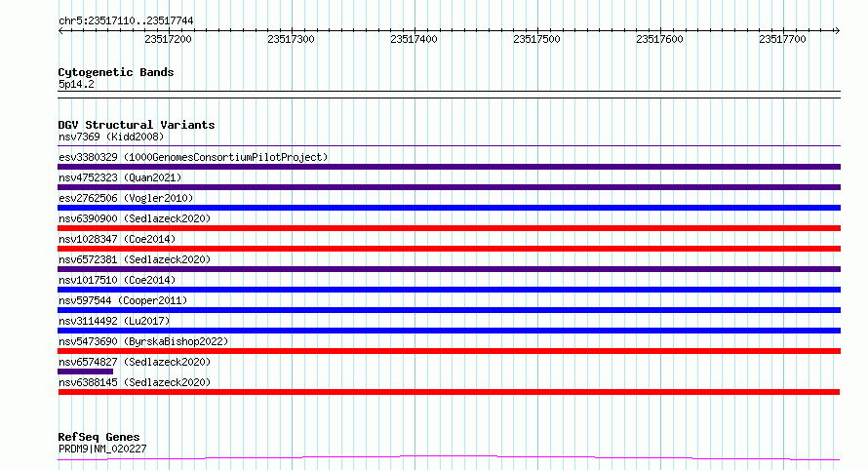Click the blue bar under esv2762506
This screenshot has height=470, width=868.
(449, 208)
